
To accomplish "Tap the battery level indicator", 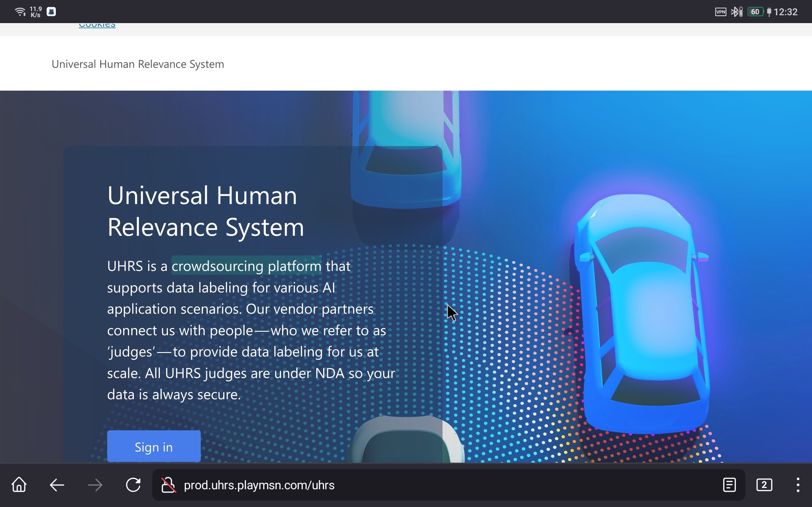I will tap(755, 12).
